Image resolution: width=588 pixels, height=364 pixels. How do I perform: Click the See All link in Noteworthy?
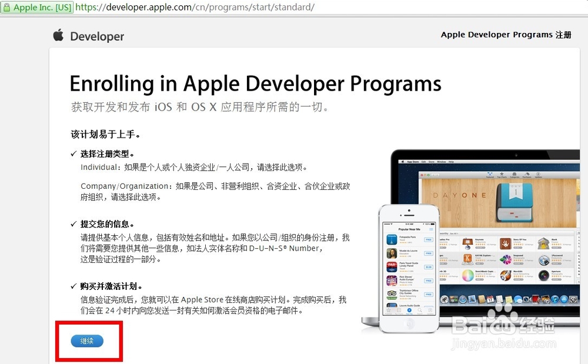point(454,233)
